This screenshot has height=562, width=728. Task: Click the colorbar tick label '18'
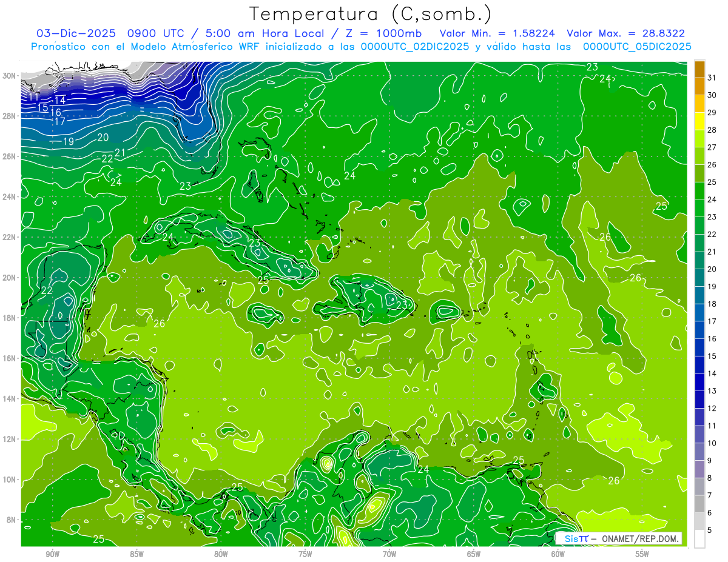pos(712,304)
